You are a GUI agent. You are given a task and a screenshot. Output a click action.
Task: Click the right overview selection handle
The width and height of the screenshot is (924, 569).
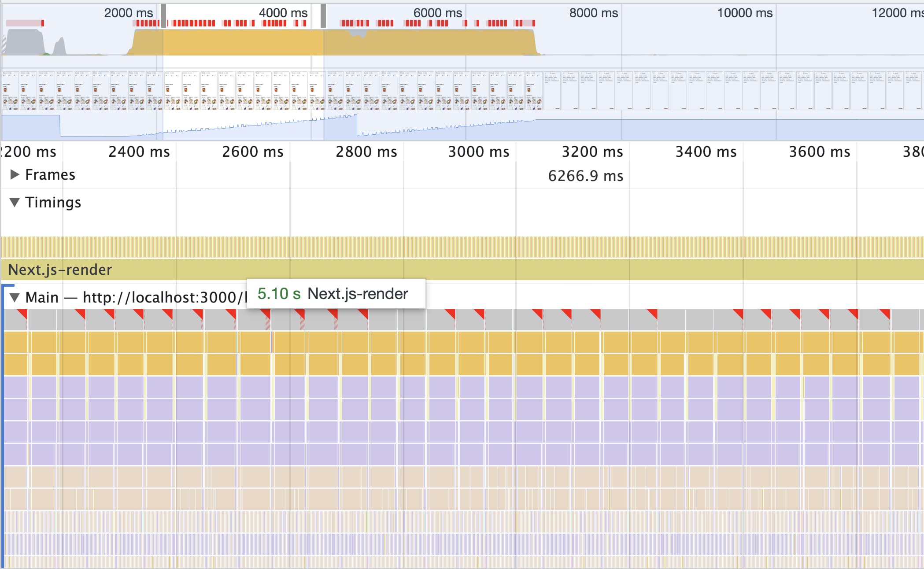323,16
